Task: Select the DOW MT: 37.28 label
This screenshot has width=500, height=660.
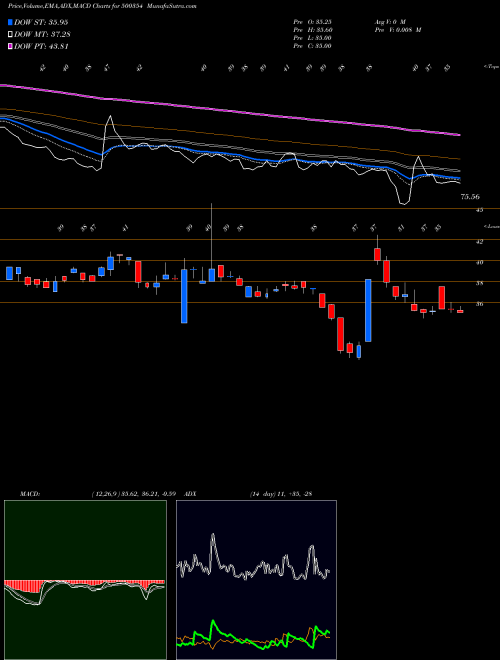Action: click(41, 34)
